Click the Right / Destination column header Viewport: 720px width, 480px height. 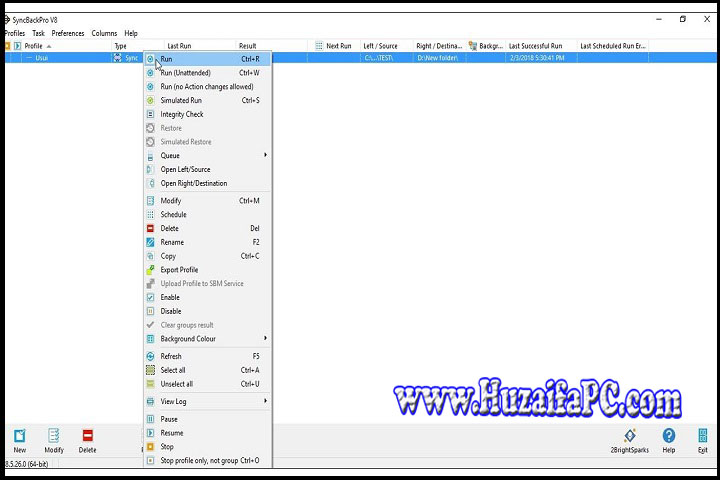click(439, 46)
